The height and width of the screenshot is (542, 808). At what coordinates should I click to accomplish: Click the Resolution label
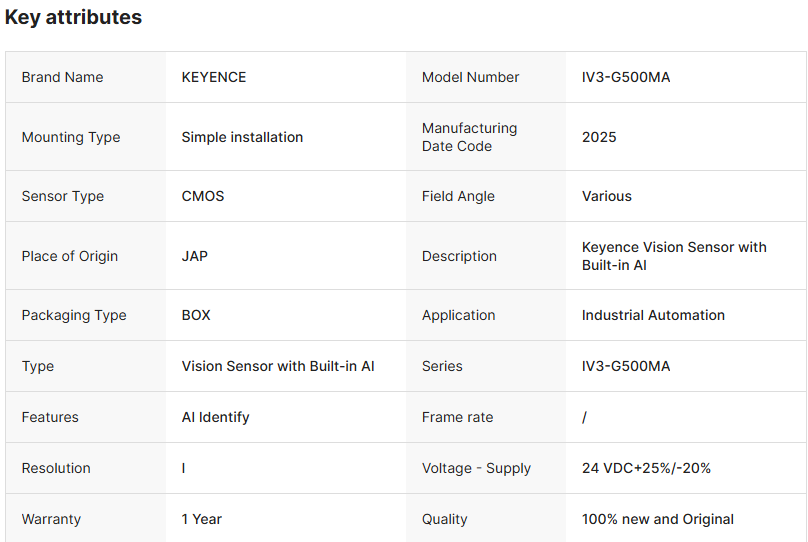56,468
